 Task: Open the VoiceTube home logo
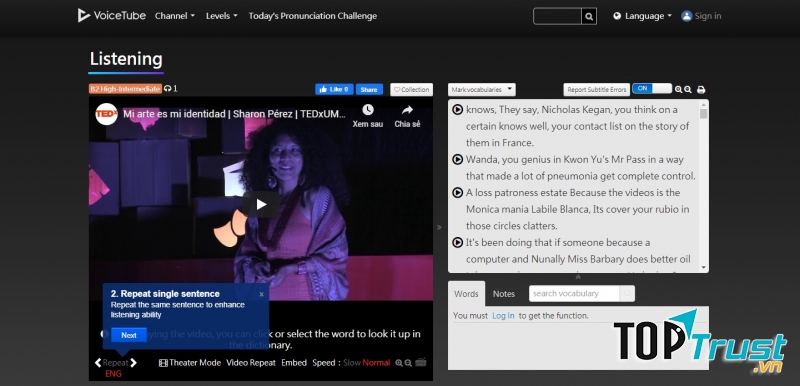[x=111, y=15]
